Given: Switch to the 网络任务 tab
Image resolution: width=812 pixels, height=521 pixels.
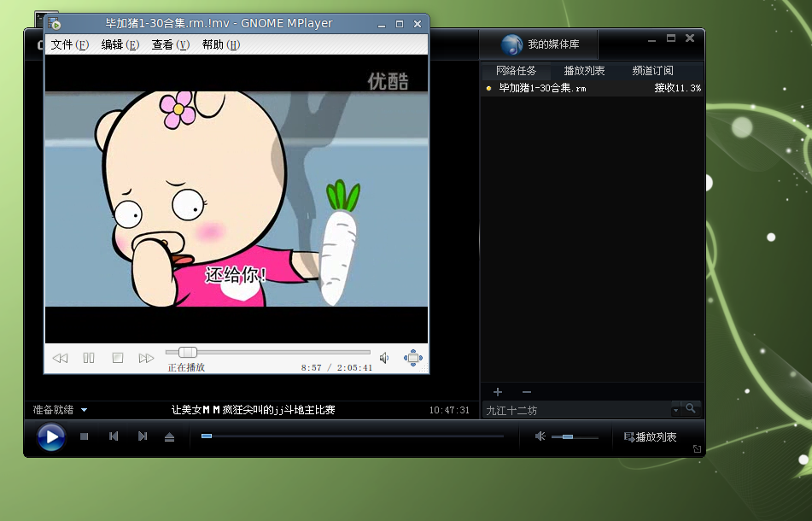Looking at the screenshot, I should tap(516, 71).
